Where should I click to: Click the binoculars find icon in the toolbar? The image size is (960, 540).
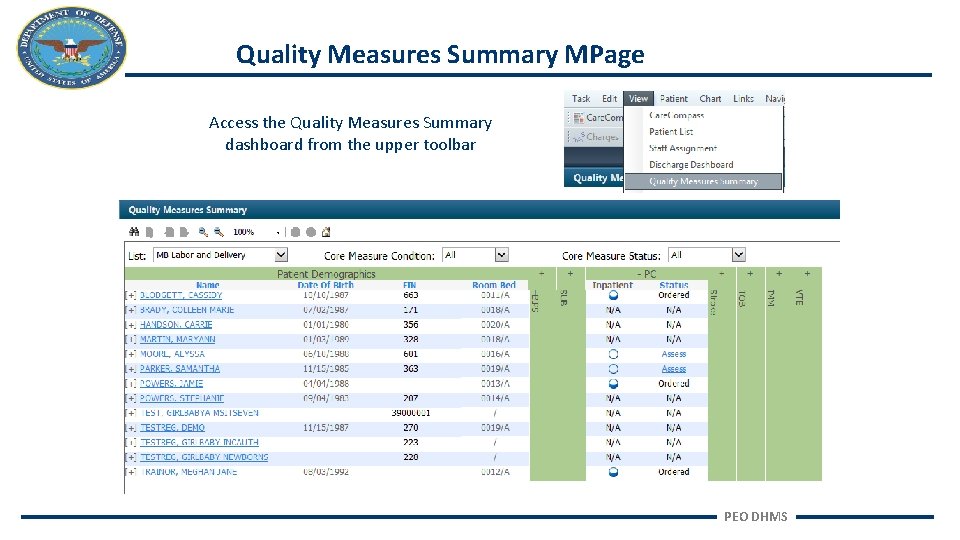tap(134, 232)
